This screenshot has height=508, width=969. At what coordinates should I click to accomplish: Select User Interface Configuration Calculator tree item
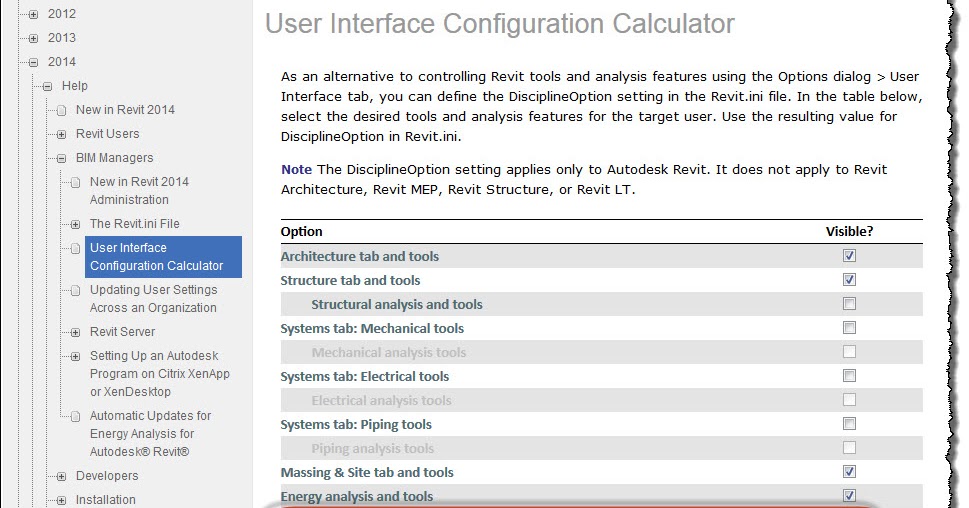click(163, 256)
